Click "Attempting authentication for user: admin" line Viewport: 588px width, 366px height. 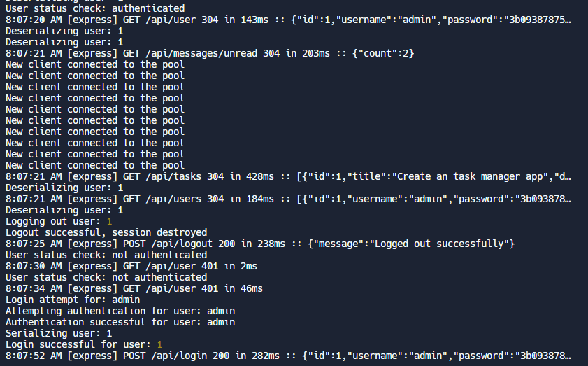[120, 311]
